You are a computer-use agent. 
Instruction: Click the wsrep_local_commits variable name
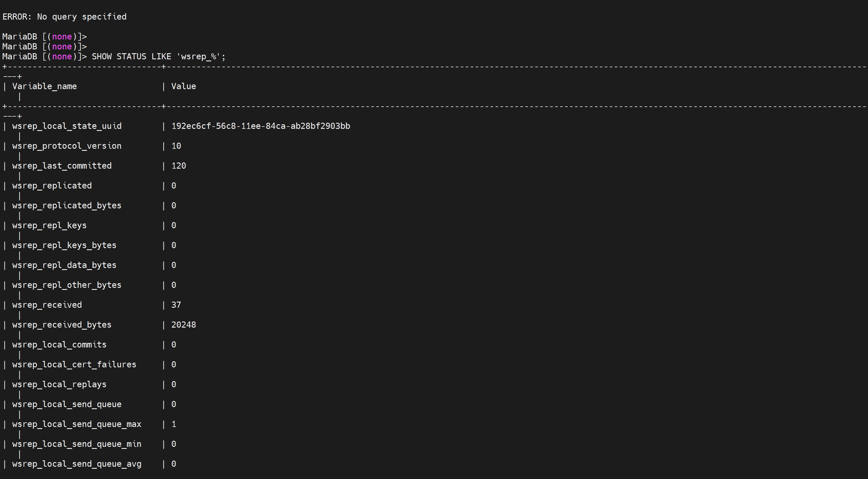point(59,345)
